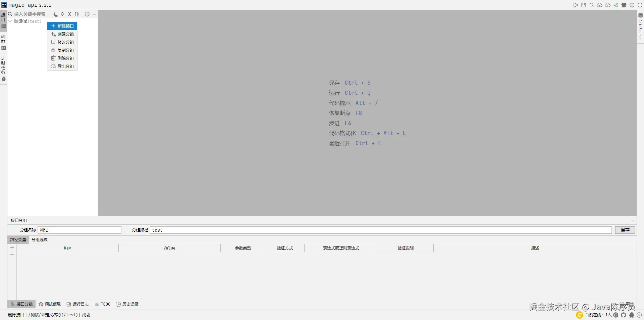Focus the keyword search input
Screen dimensions: 644x320
pos(32,14)
